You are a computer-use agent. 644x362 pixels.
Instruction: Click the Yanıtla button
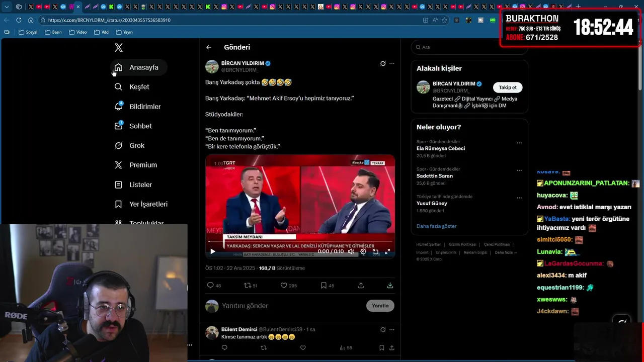coord(380,306)
